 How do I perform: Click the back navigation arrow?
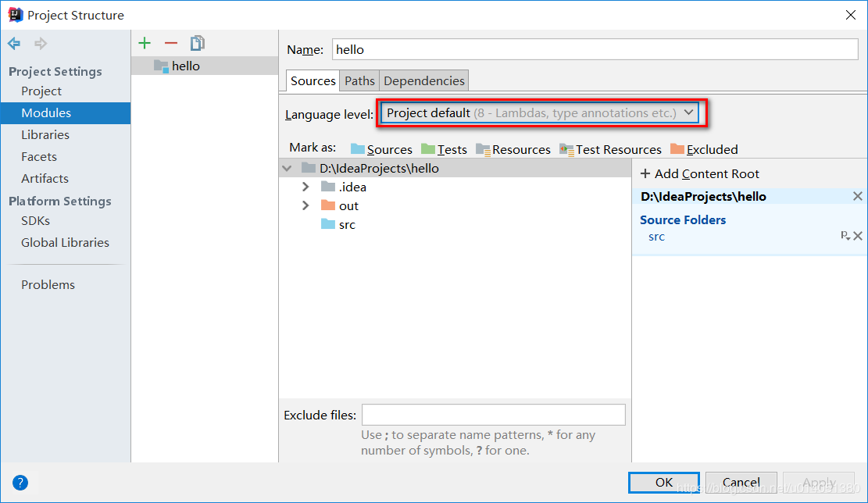point(14,44)
